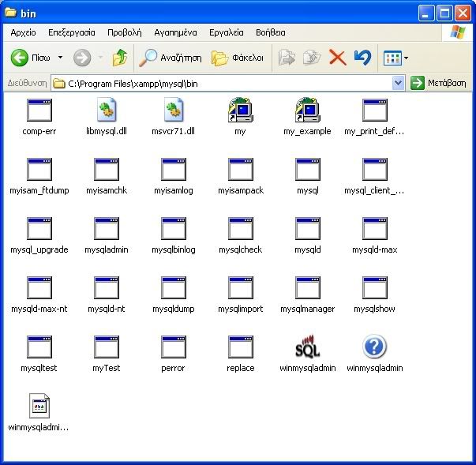Open the Βοήθεια (Help) menu
Screen dimensions: 476x465
[x=271, y=32]
